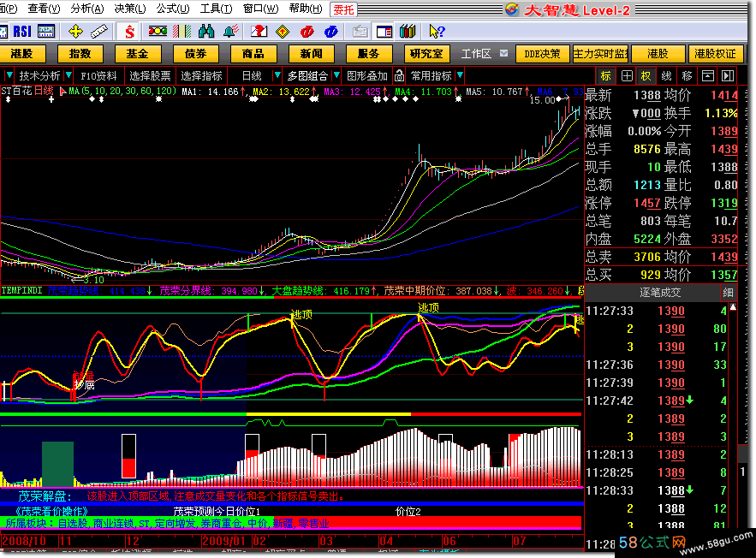Open the 窗口(W) menu
The height and width of the screenshot is (558, 756).
pos(260,9)
